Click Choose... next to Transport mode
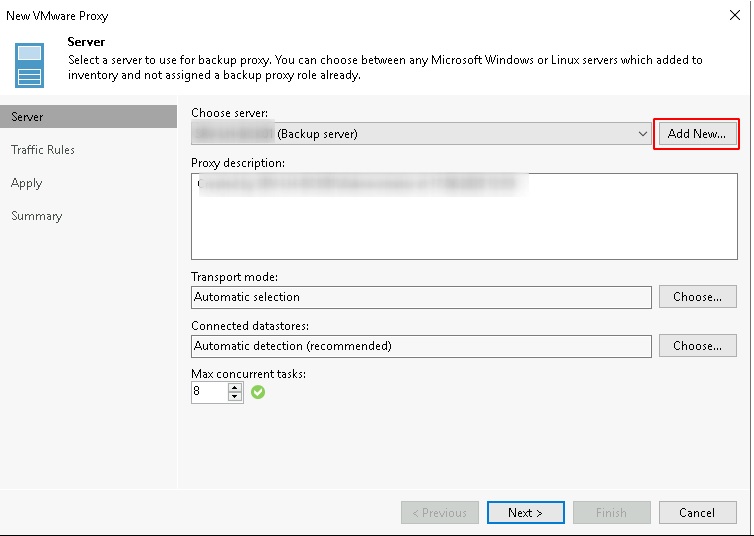 697,297
